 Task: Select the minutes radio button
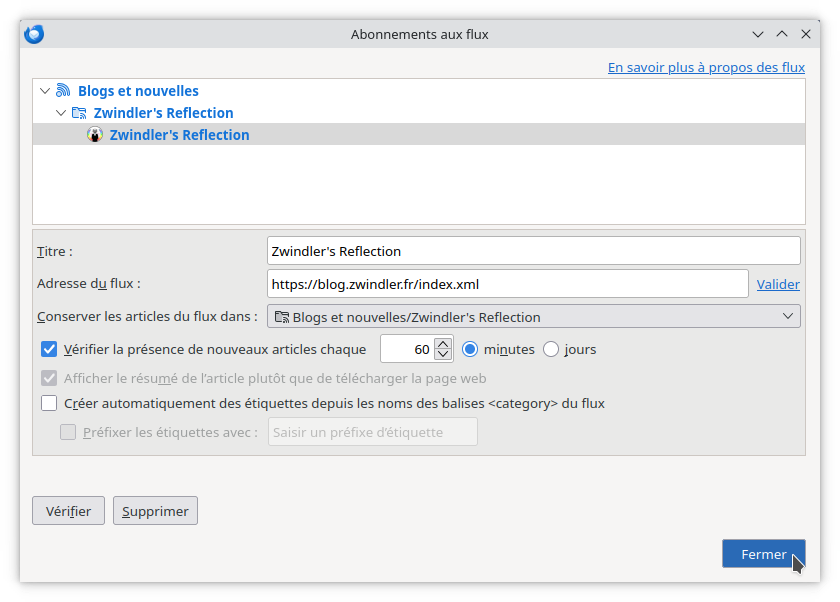[471, 350]
